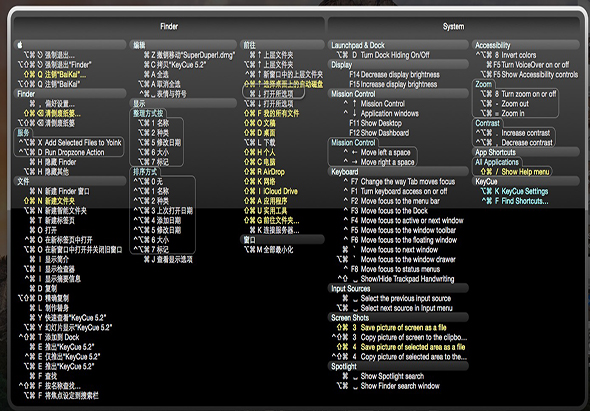The height and width of the screenshot is (411, 590).
Task: Click 前往文件夹… shortcut entry
Action: 271,221
